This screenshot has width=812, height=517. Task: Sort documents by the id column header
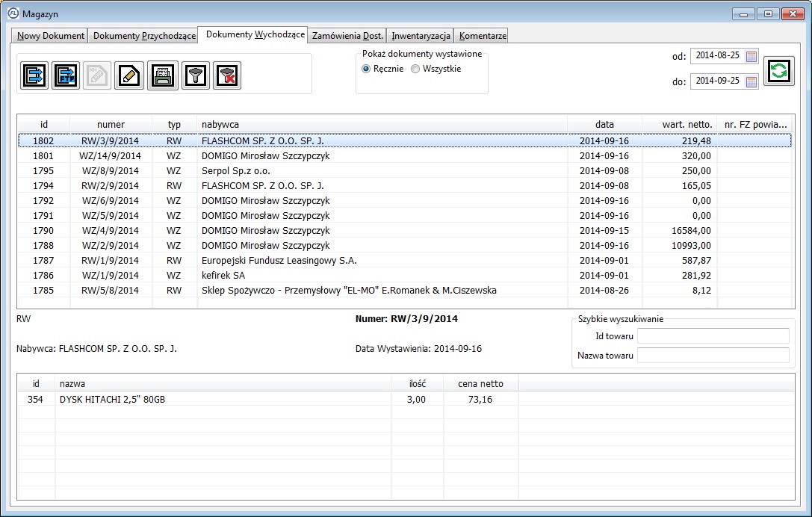(44, 124)
